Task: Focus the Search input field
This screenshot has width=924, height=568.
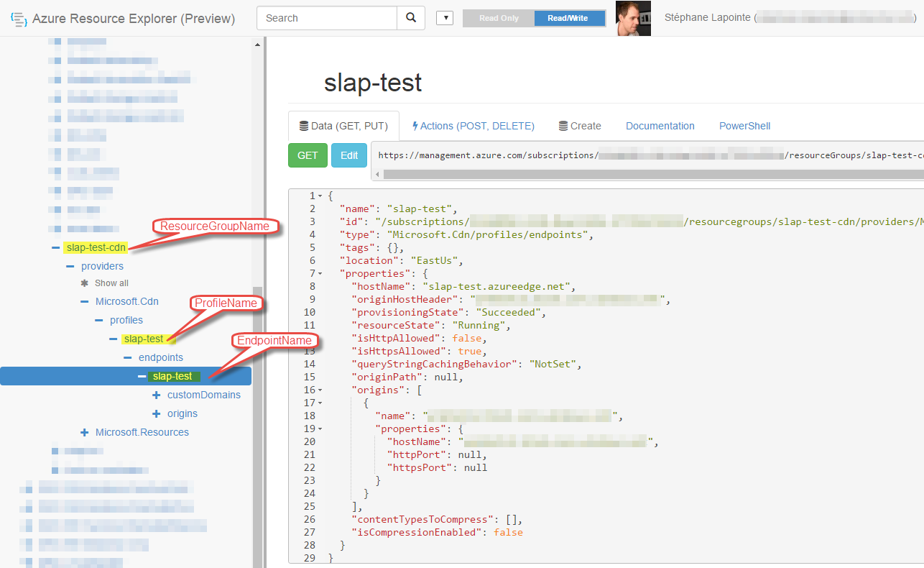Action: [327, 18]
